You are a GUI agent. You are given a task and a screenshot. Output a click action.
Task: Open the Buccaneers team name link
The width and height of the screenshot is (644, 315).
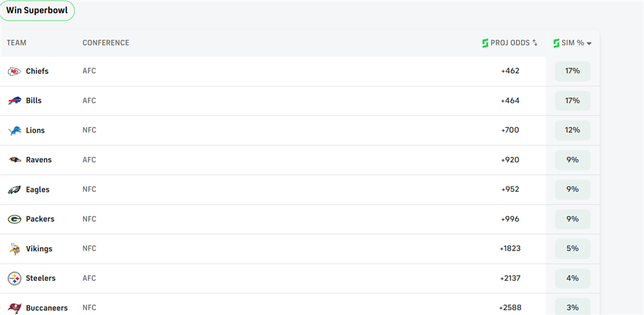(47, 308)
